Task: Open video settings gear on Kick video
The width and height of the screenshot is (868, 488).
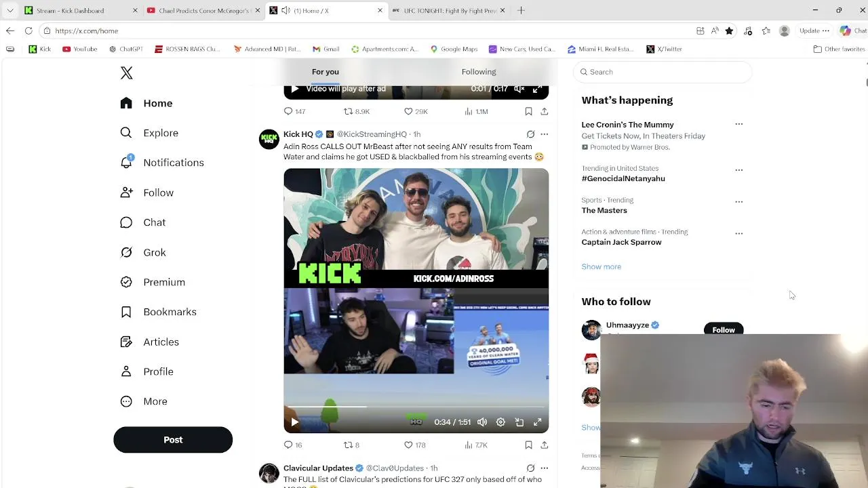Action: (500, 422)
